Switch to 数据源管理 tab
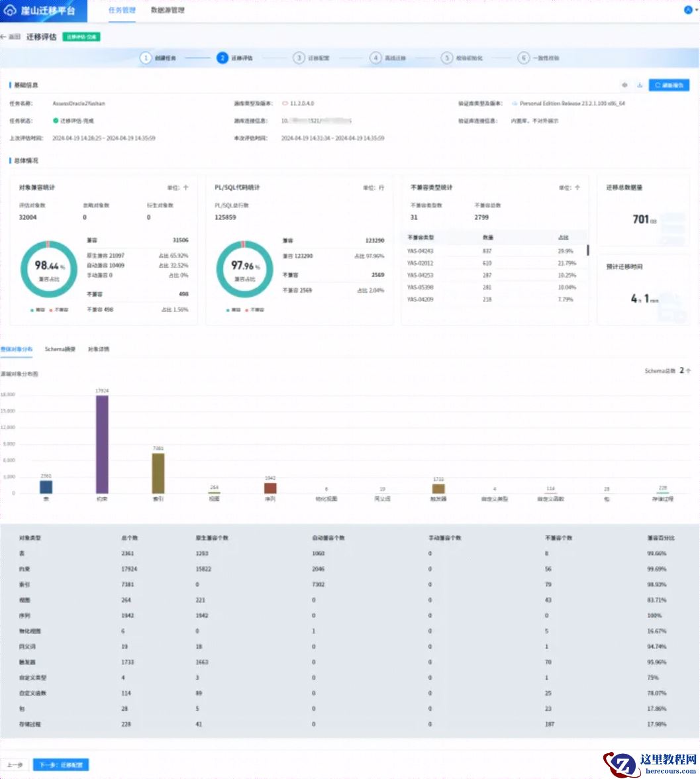Image resolution: width=700 pixels, height=779 pixels. [x=168, y=11]
